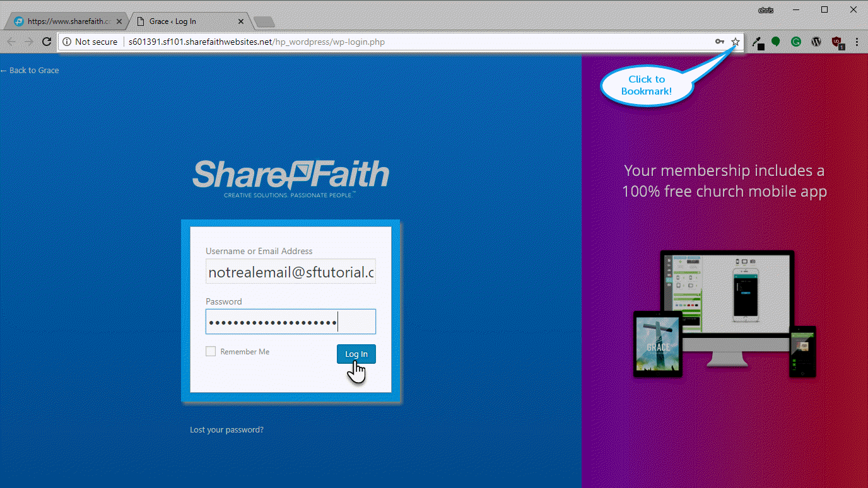Select the Grace ‹ Log In tab
Screen dimensions: 868x488
191,21
